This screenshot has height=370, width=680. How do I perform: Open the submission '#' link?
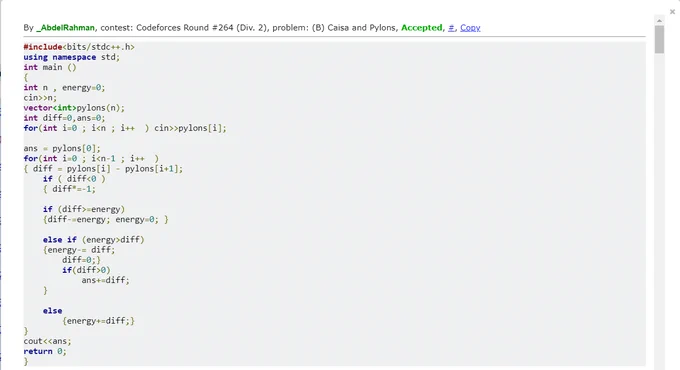(451, 28)
